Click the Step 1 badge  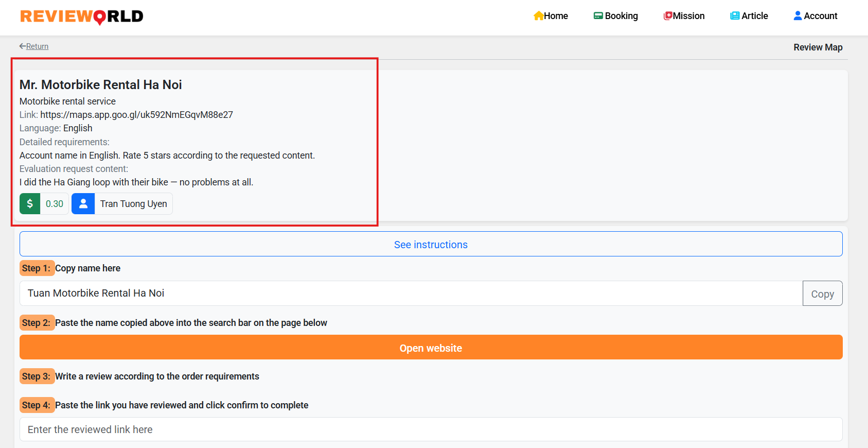[x=37, y=268]
